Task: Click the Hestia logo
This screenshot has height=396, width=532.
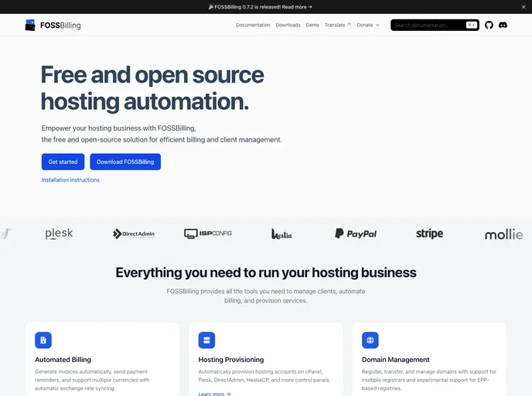Action: [281, 234]
